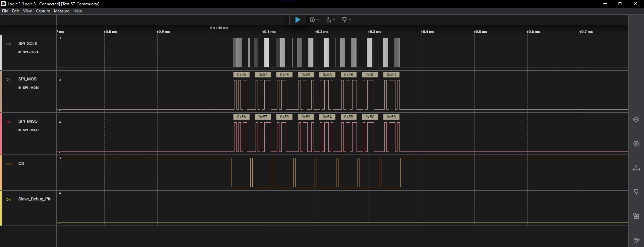Click the 0x56 decoded byte on MISO

[x=241, y=117]
